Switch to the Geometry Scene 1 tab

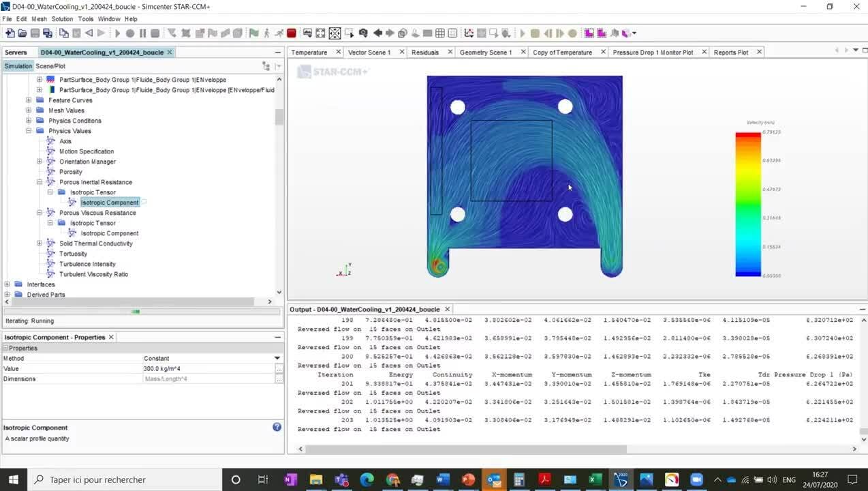(486, 53)
